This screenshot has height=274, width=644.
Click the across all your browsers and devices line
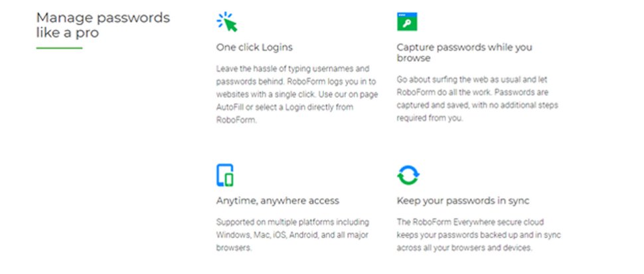tap(464, 248)
